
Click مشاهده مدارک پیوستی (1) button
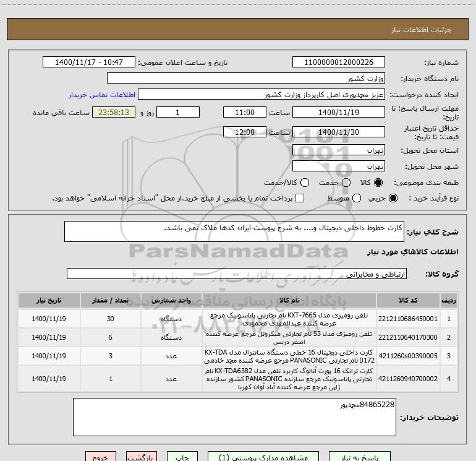[x=263, y=457]
